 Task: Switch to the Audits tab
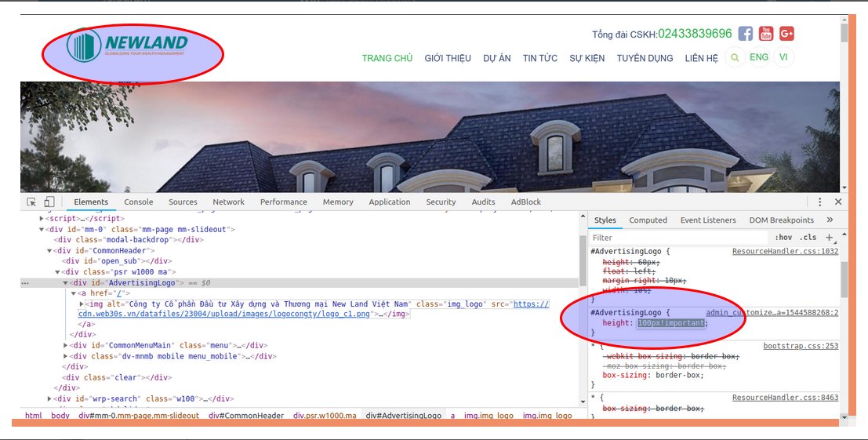coord(483,202)
